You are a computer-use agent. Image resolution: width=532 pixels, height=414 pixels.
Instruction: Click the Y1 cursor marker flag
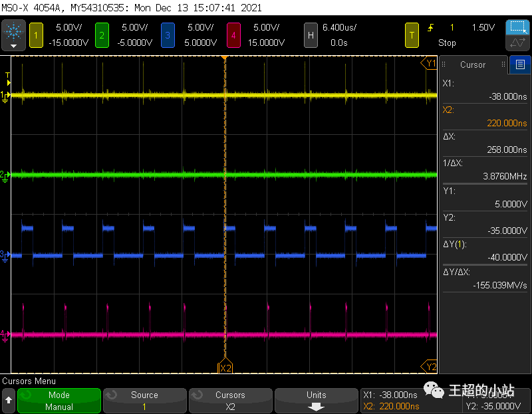point(430,63)
